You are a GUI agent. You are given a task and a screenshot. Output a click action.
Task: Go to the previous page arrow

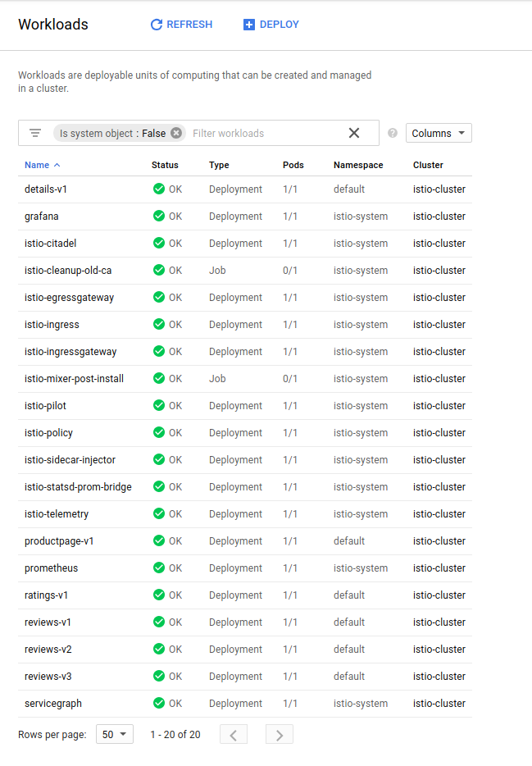coord(234,735)
